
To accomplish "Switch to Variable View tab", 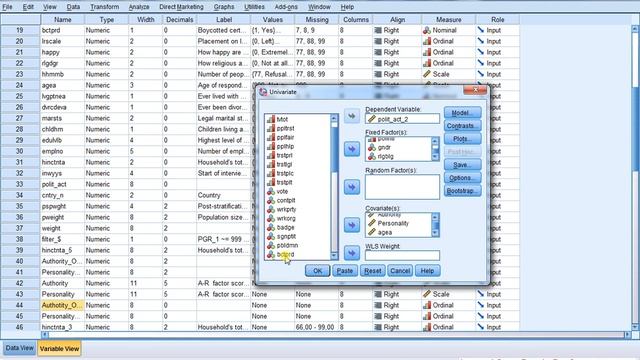I will pyautogui.click(x=59, y=349).
